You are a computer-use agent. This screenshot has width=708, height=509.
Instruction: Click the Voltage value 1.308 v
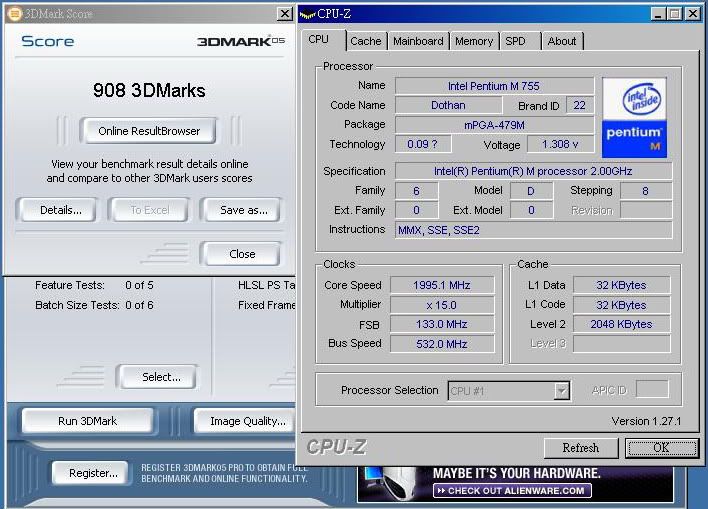[x=560, y=144]
